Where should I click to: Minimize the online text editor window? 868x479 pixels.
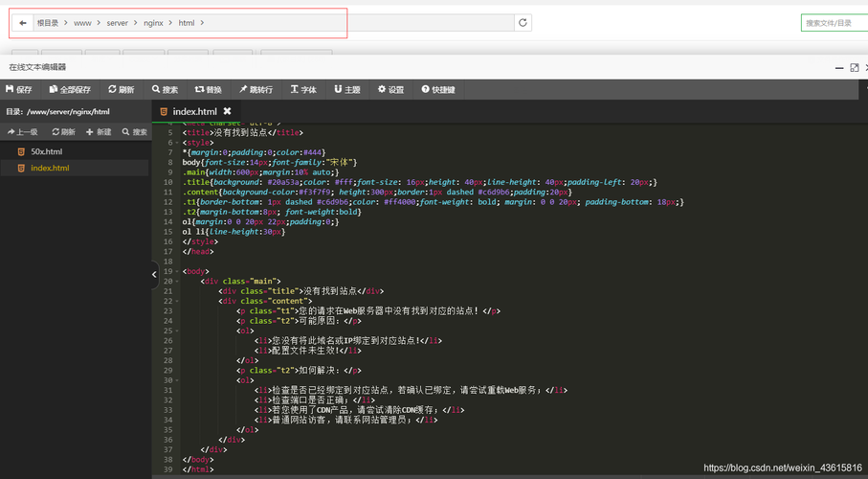[x=839, y=68]
